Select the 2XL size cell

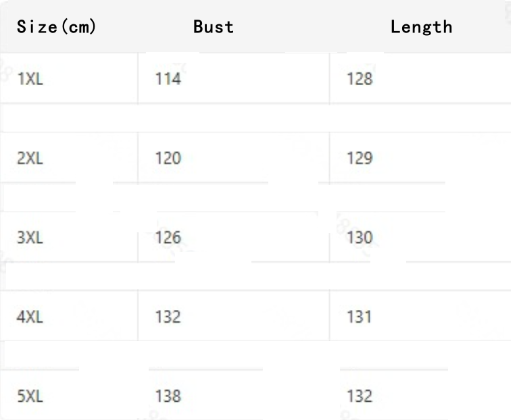coord(30,159)
